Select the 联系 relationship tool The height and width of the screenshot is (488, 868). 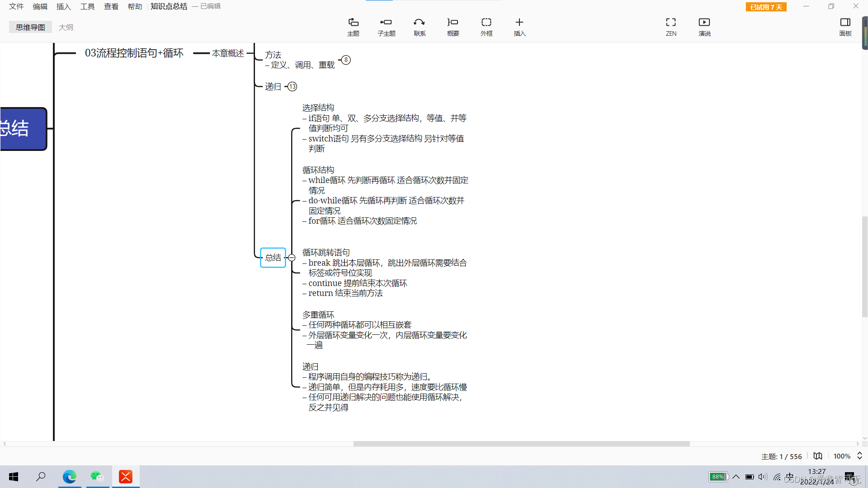tap(420, 27)
